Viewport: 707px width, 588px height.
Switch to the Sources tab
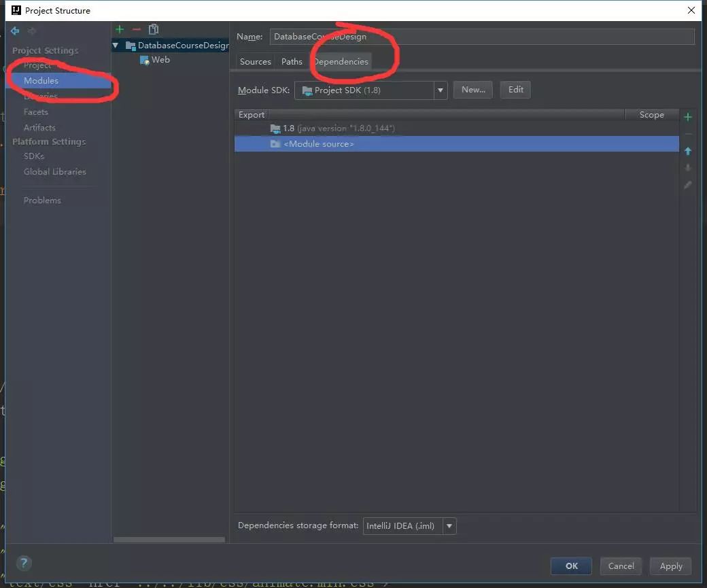pyautogui.click(x=255, y=62)
